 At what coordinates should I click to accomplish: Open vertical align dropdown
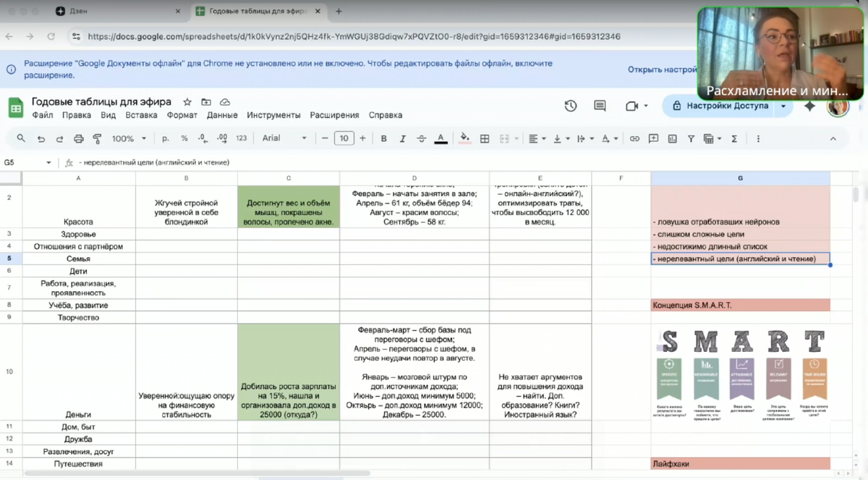(x=561, y=138)
